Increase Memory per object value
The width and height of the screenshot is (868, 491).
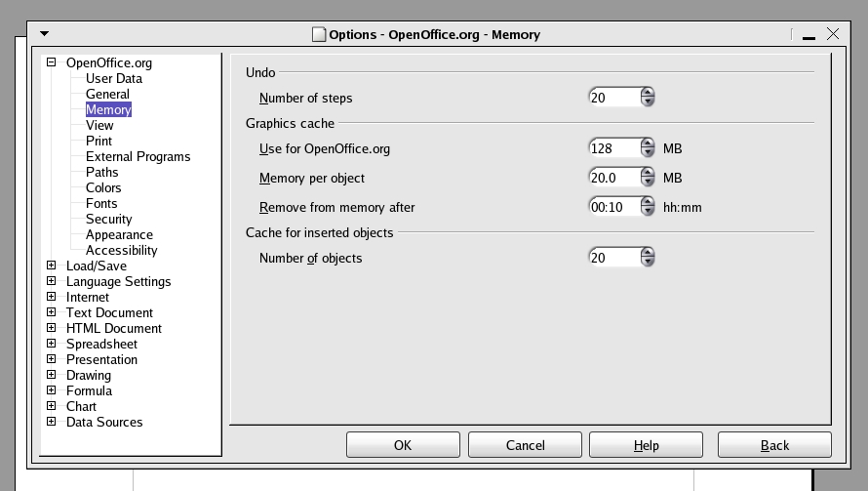coord(648,174)
